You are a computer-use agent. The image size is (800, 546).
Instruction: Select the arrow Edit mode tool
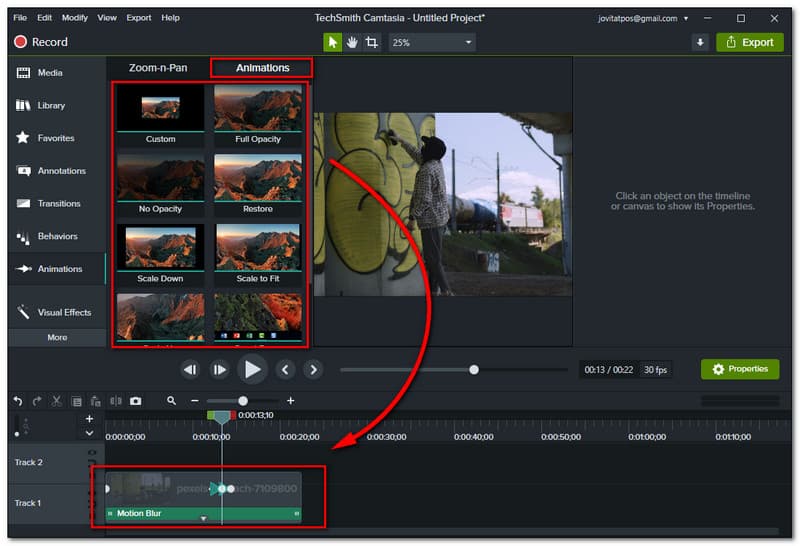tap(333, 42)
